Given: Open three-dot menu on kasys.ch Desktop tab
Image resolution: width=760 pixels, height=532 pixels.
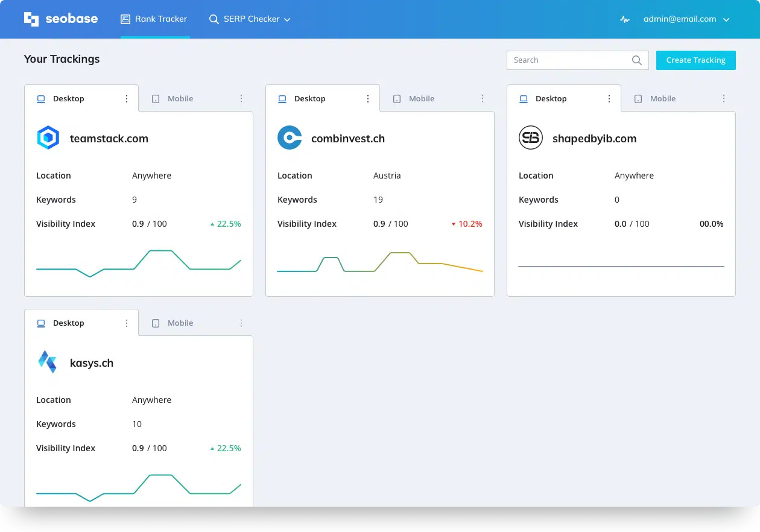Looking at the screenshot, I should pos(127,323).
